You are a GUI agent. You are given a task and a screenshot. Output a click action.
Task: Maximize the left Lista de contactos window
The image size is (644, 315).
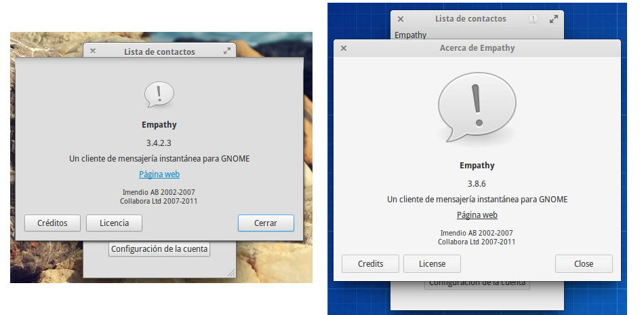(227, 51)
